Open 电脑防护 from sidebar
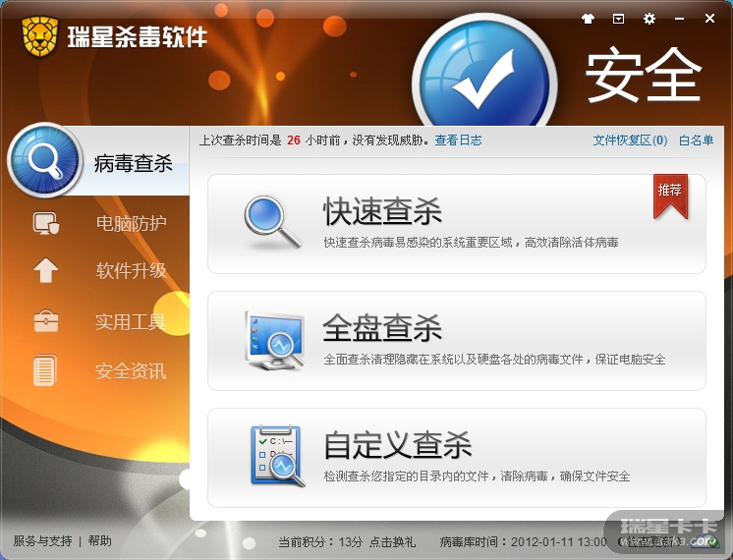 131,223
